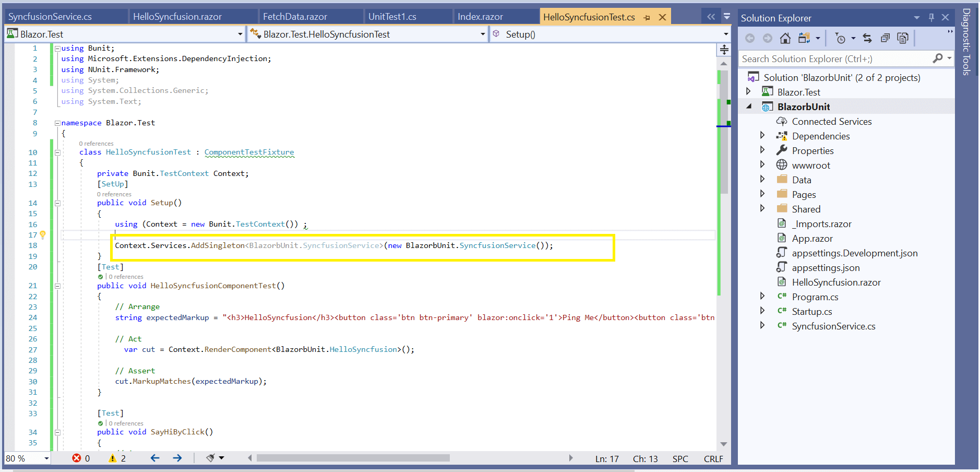Open SyncfusionService.cs in Solution Explorer
The height and width of the screenshot is (472, 980).
833,326
